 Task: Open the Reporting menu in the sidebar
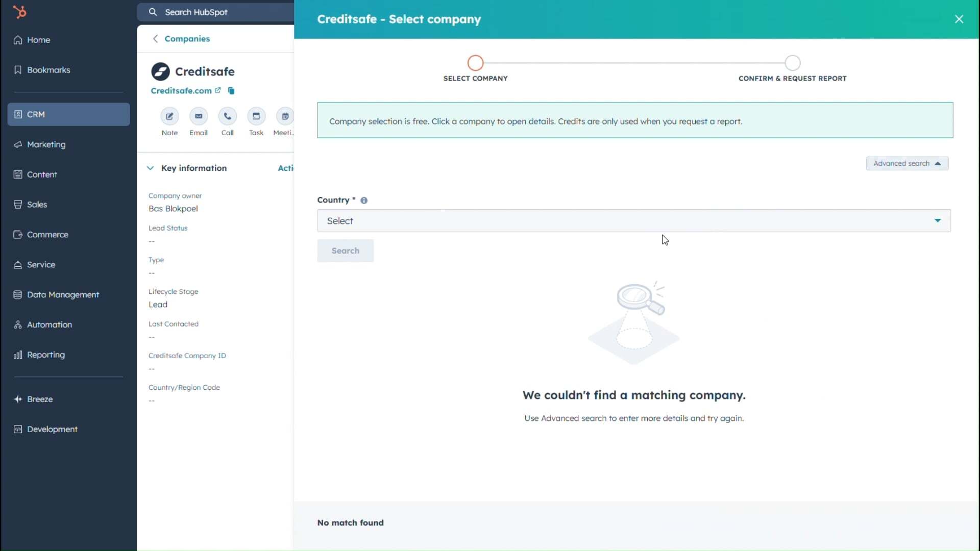[x=45, y=355]
